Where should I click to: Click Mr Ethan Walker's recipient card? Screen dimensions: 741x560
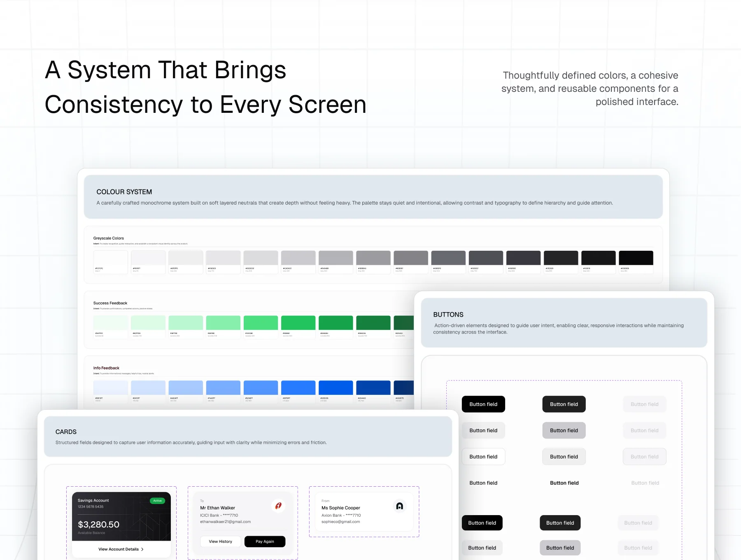point(243,523)
